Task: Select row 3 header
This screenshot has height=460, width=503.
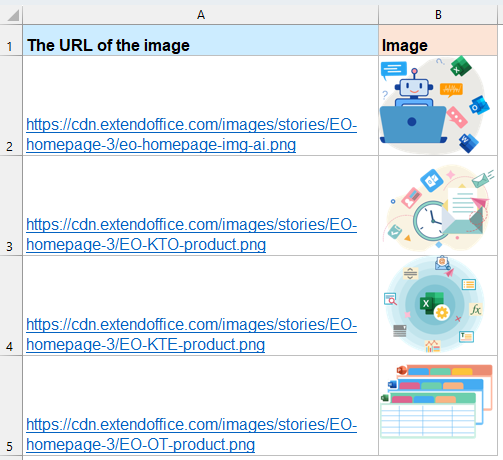Action: (11, 206)
